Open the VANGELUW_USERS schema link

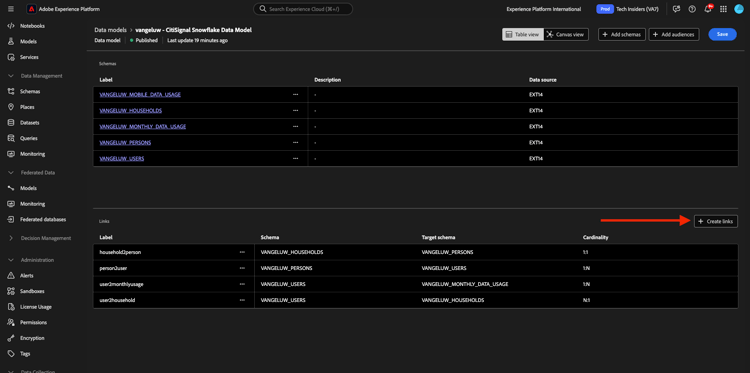[122, 158]
